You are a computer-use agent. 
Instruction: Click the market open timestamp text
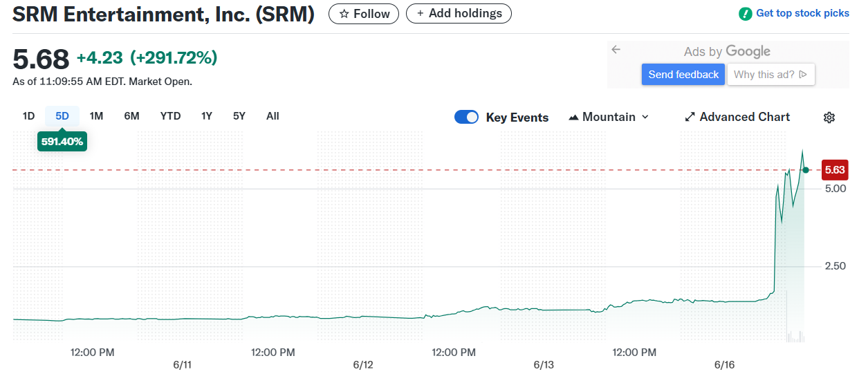click(x=102, y=82)
